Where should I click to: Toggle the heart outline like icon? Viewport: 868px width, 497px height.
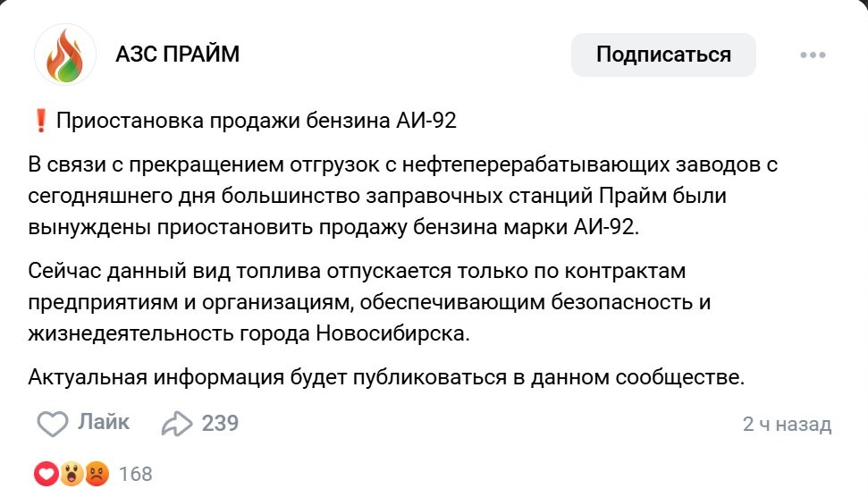tap(53, 424)
